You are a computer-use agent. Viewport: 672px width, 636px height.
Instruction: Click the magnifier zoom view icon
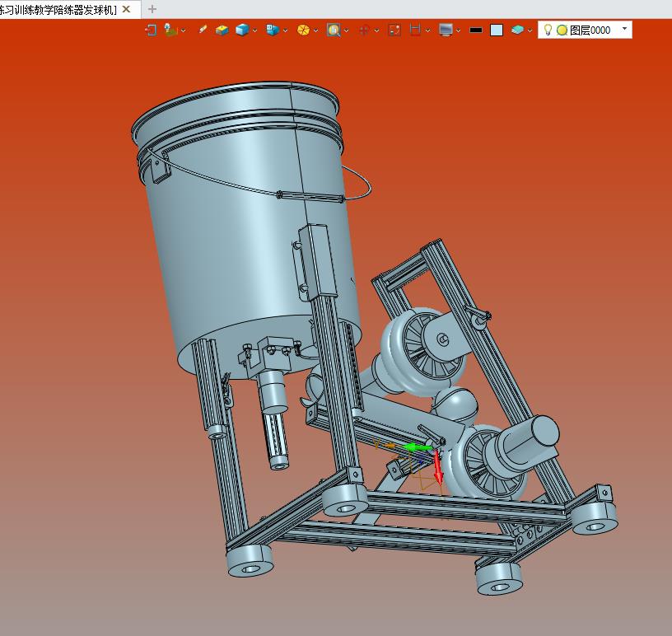click(x=334, y=30)
